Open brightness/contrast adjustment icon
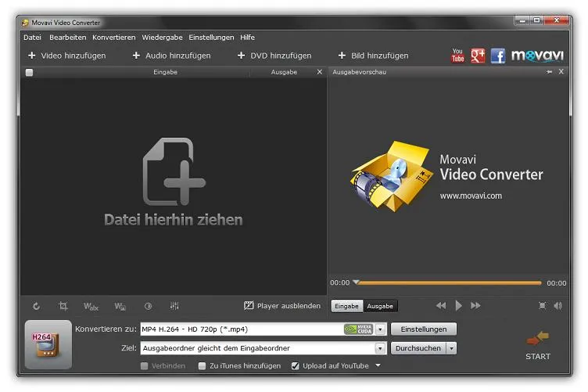Viewport: 588px width, 392px height. coord(148,306)
